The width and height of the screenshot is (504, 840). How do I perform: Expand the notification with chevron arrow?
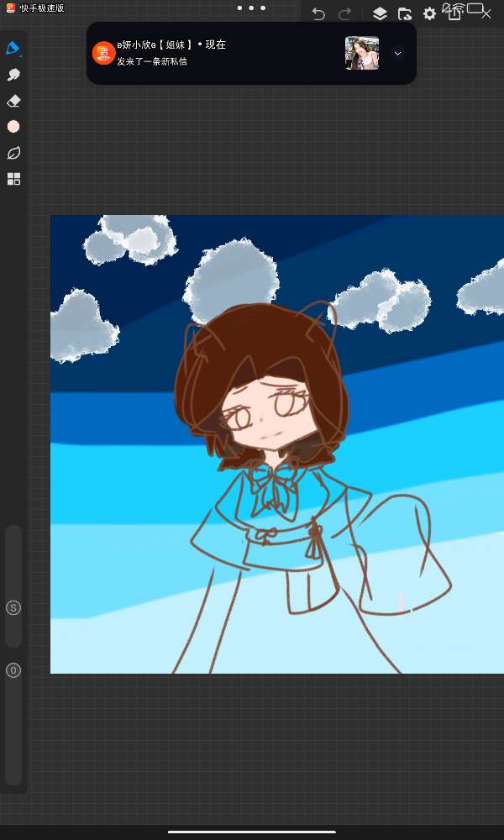pos(398,53)
